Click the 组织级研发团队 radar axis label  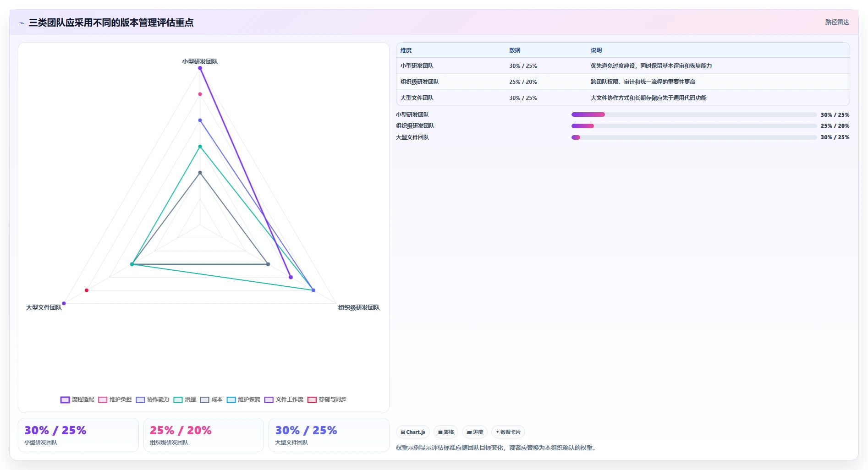pos(359,307)
